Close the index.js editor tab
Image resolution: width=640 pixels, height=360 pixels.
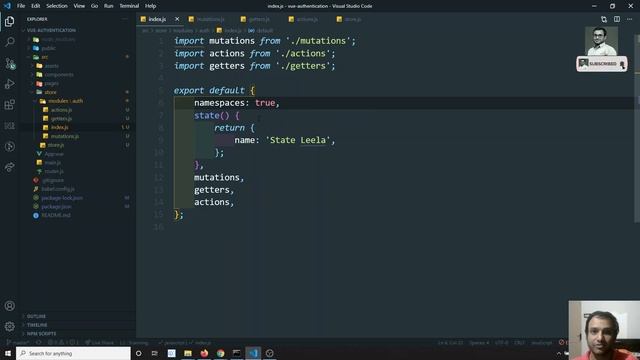tap(177, 19)
